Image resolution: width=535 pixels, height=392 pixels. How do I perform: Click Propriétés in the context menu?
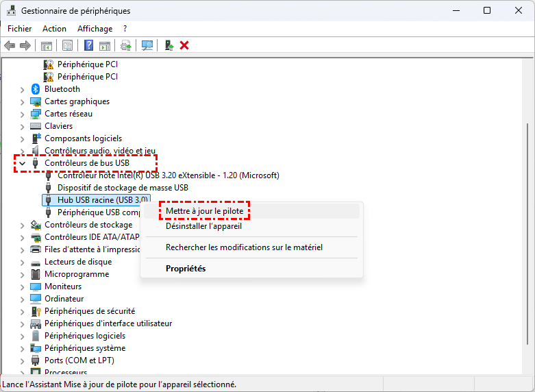click(x=186, y=269)
